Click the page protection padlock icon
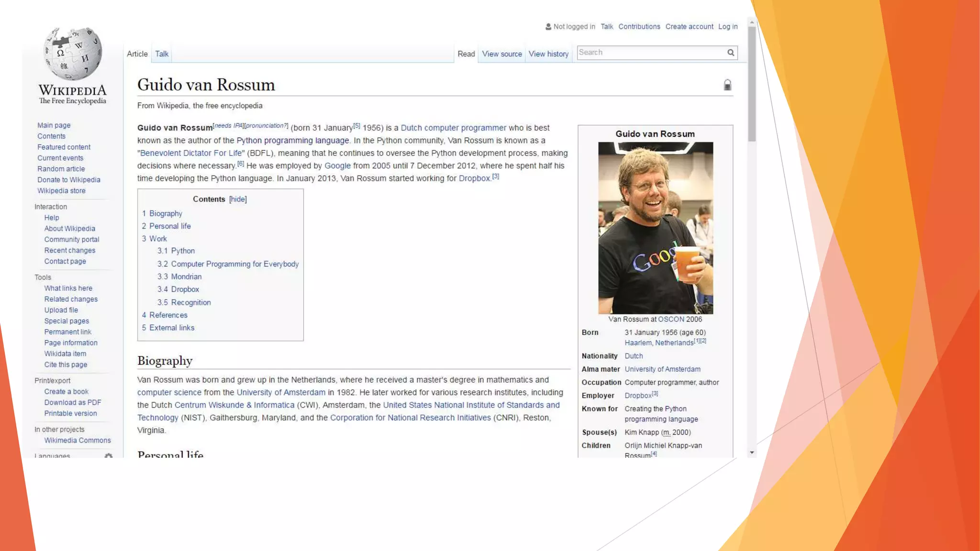This screenshot has height=551, width=980. click(x=727, y=85)
